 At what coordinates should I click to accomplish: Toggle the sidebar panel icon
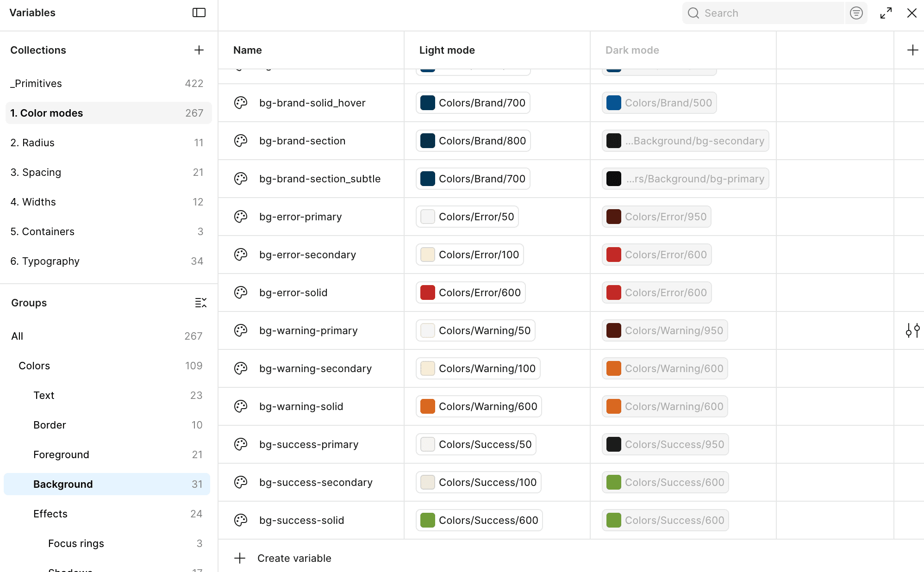coord(199,12)
